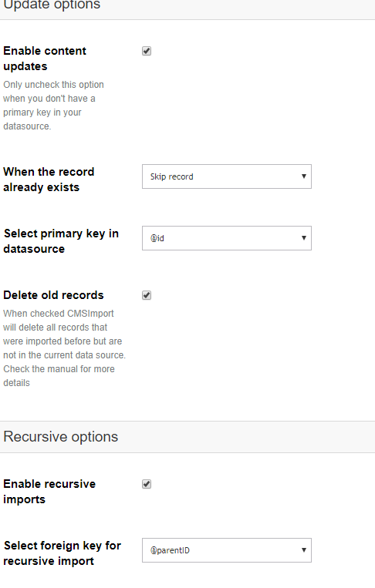Viewport: 375px width, 588px height.
Task: Click the 'Delete old records' label
Action: point(53,295)
